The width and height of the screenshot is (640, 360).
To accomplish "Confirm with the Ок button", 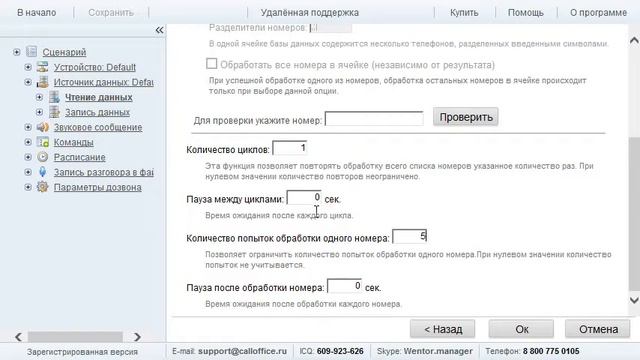I will (521, 329).
